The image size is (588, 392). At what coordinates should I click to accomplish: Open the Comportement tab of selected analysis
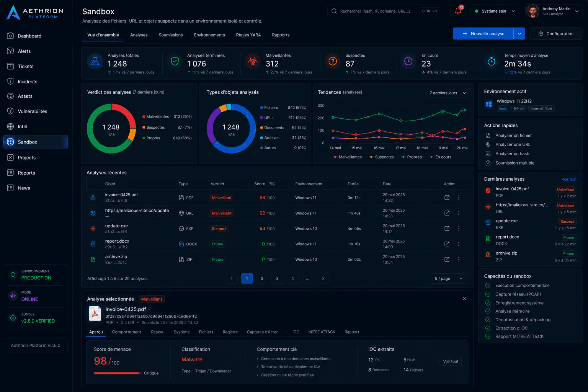(127, 332)
